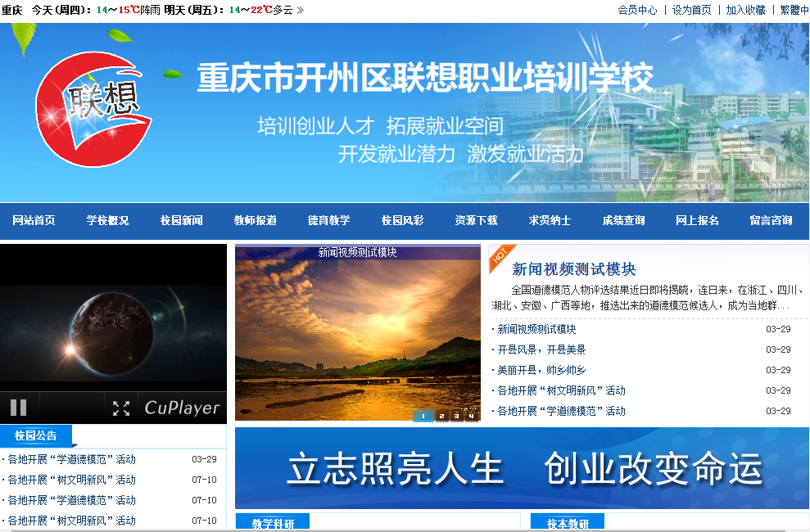Switch to slide 2 in the image carousel
Screen dimensions: 810x532
pyautogui.click(x=441, y=416)
